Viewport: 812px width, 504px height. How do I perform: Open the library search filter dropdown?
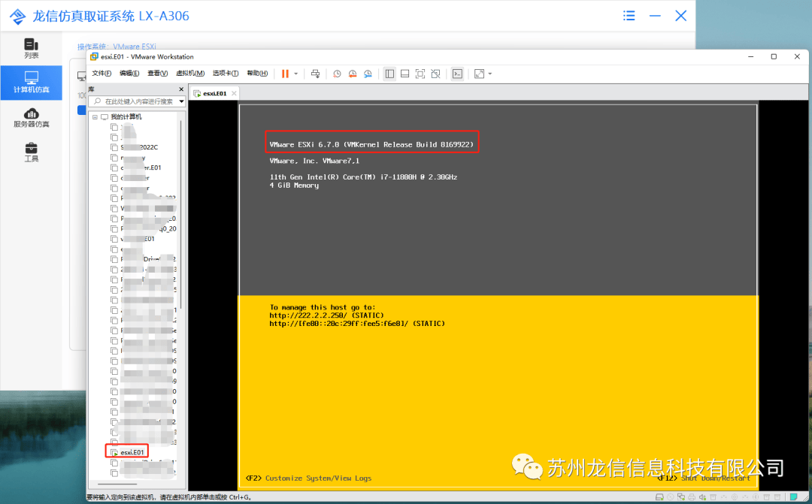181,101
